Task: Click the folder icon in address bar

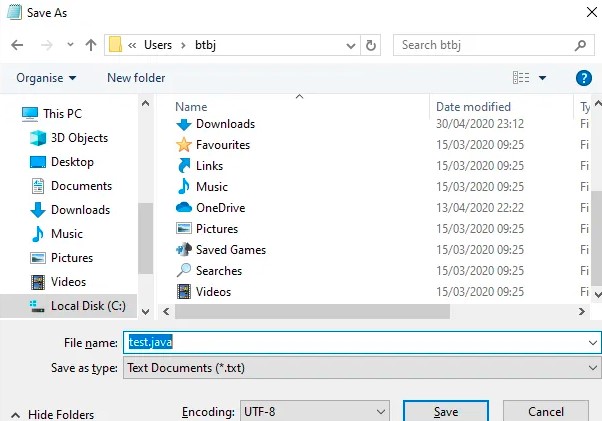Action: click(116, 45)
